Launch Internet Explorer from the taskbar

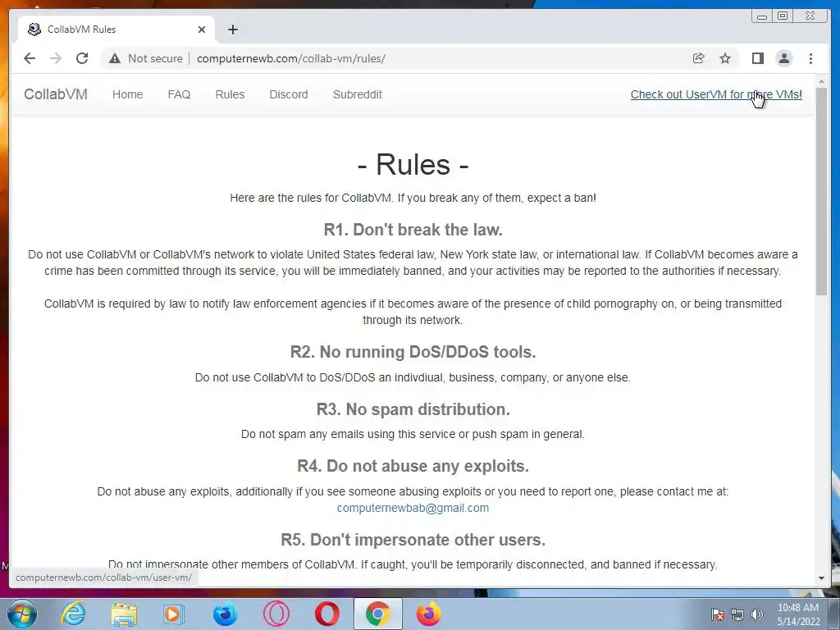(73, 614)
